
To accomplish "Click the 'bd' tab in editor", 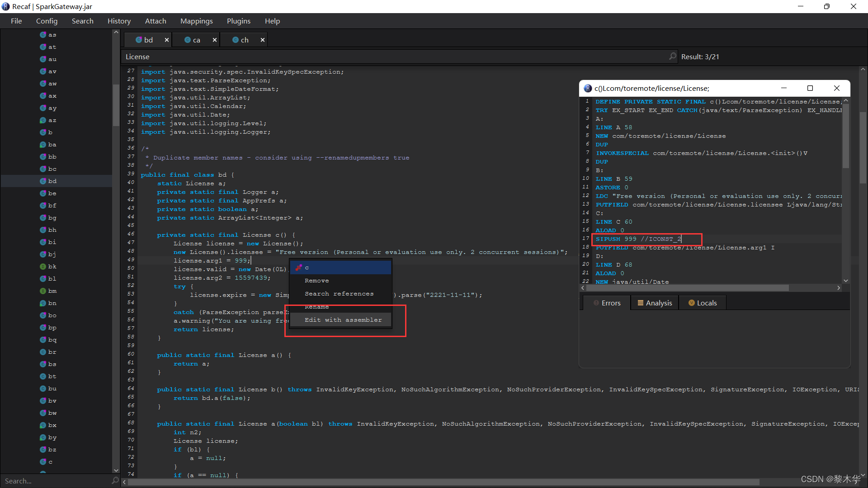I will (148, 40).
